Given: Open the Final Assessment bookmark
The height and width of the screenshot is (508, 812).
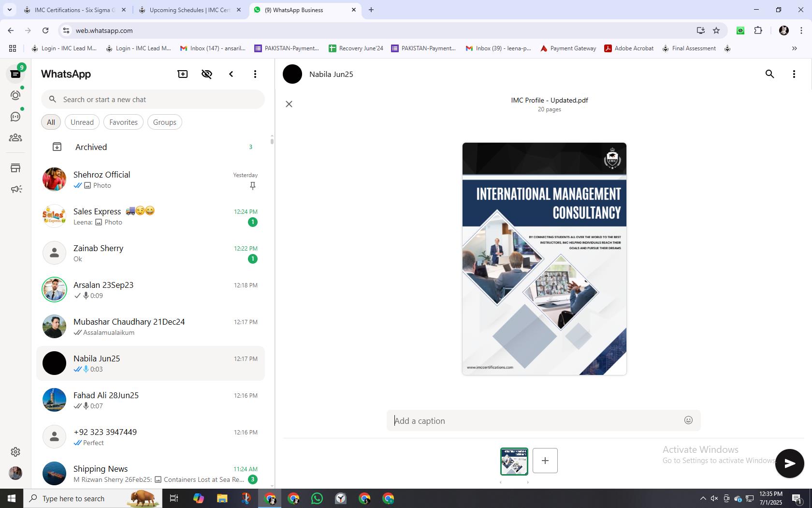Looking at the screenshot, I should coord(689,48).
